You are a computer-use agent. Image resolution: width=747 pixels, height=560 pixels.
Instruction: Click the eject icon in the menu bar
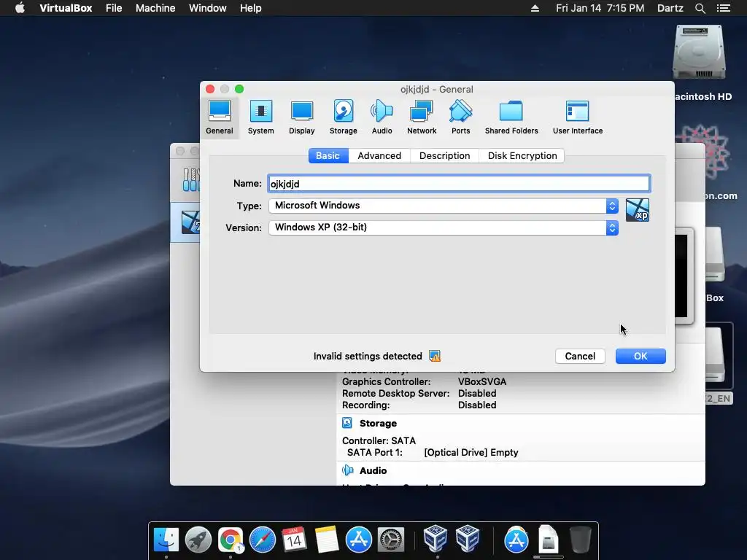coord(535,8)
